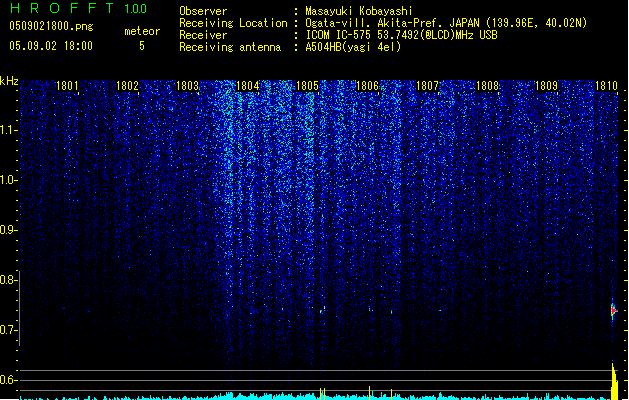
Task: Click the tall yellow signal peak at bottom right
Action: click(x=615, y=381)
